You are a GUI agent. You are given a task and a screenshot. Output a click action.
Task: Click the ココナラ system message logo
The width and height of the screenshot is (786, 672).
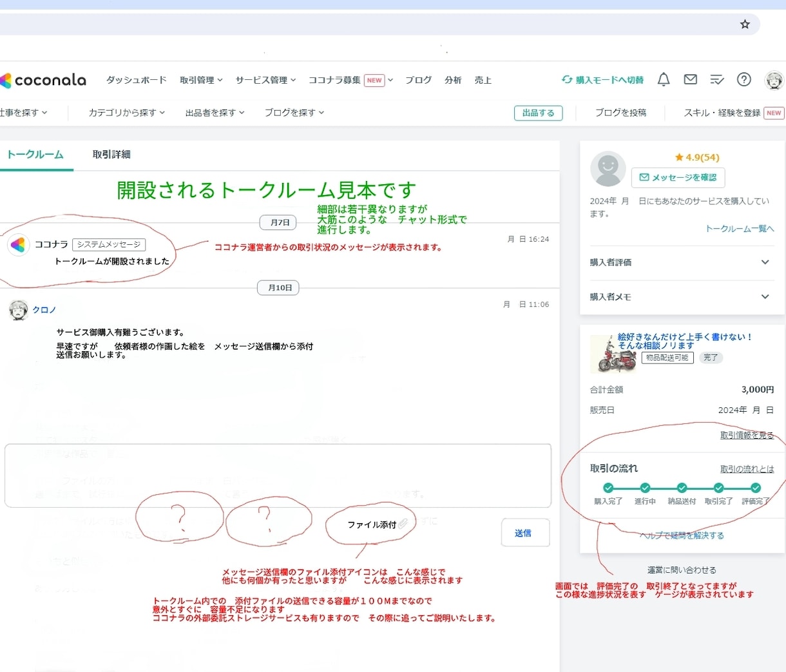click(x=19, y=245)
